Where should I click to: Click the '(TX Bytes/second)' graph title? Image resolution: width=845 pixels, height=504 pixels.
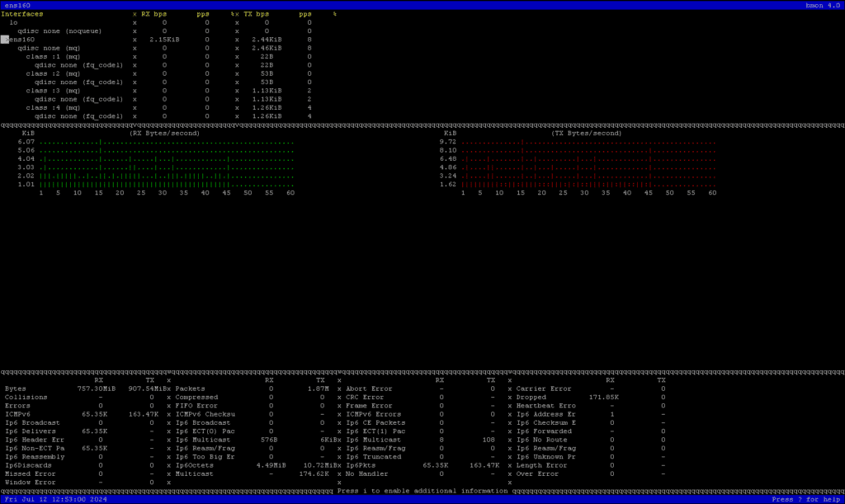(587, 134)
